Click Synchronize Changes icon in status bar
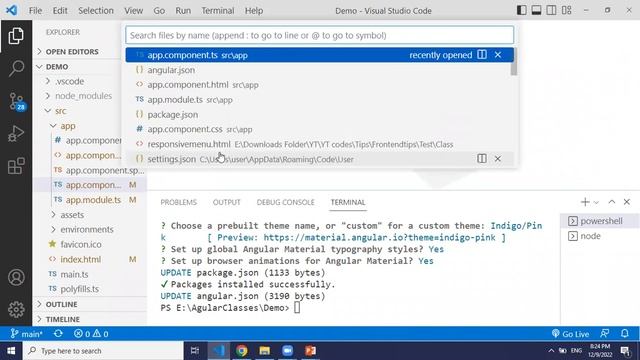Screen dimensions: 640x360 [x=58, y=334]
